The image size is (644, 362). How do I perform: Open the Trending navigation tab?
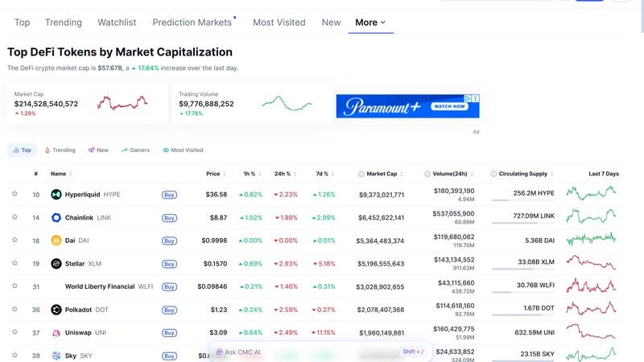pyautogui.click(x=64, y=23)
